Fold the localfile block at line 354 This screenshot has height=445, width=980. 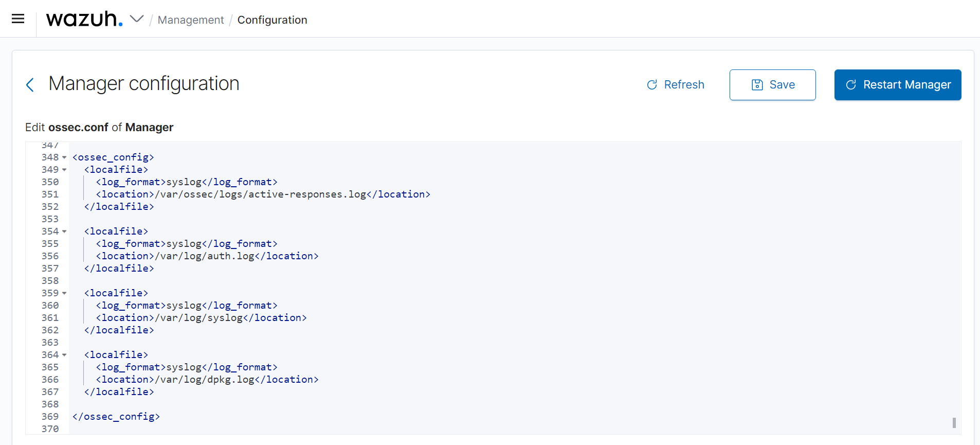pyautogui.click(x=64, y=232)
